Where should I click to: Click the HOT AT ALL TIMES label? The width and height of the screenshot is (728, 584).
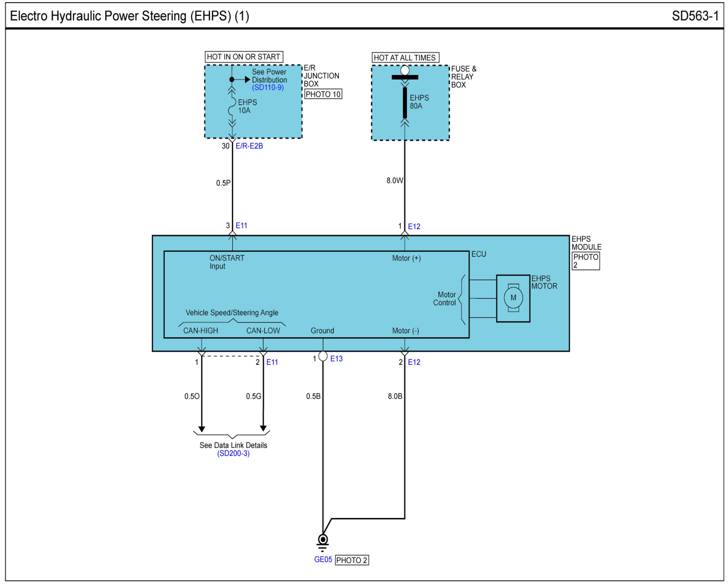pos(405,58)
